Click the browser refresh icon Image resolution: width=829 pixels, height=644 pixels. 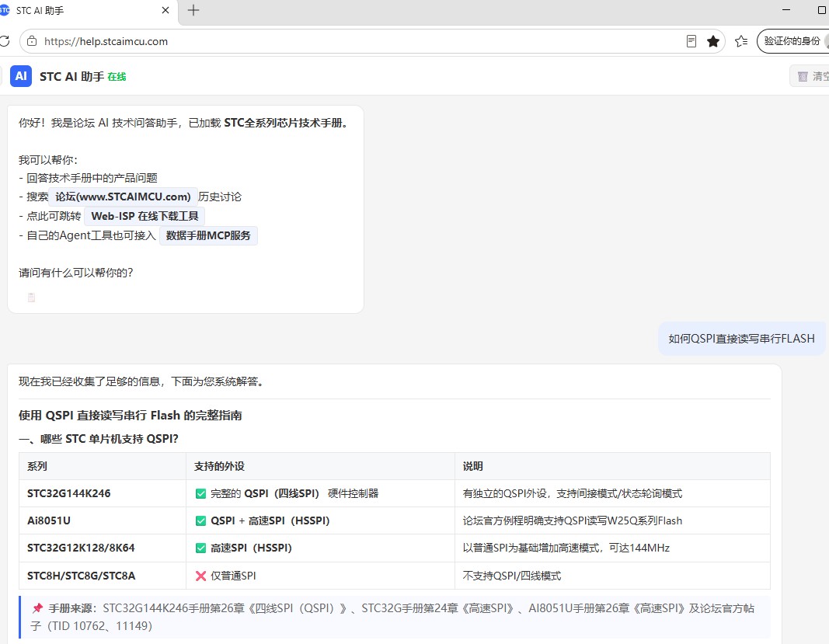point(4,41)
